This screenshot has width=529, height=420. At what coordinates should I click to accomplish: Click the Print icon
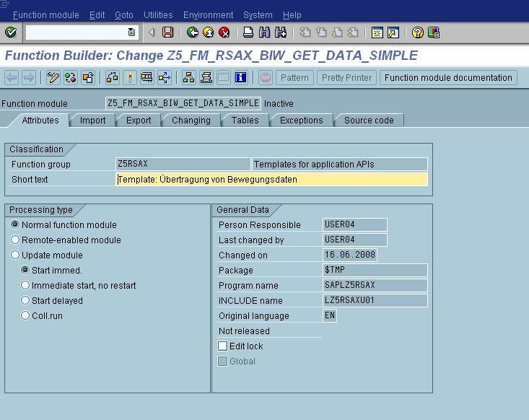(x=248, y=32)
